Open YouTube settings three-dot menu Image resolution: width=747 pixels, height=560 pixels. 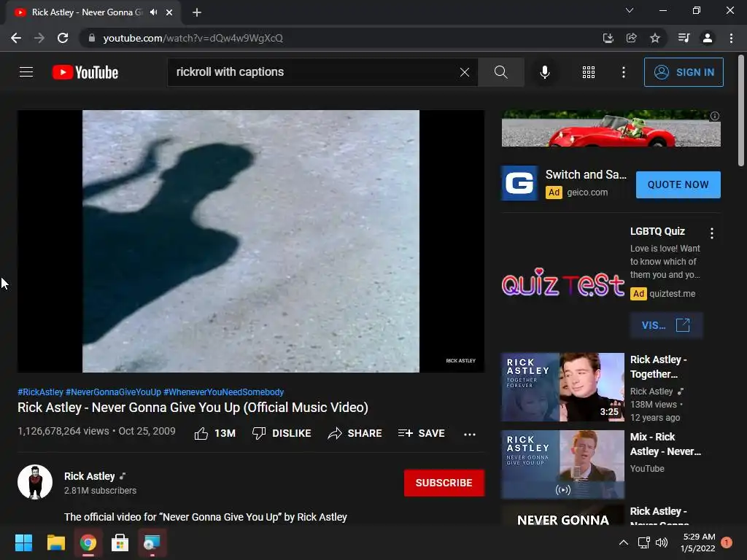[x=623, y=72]
